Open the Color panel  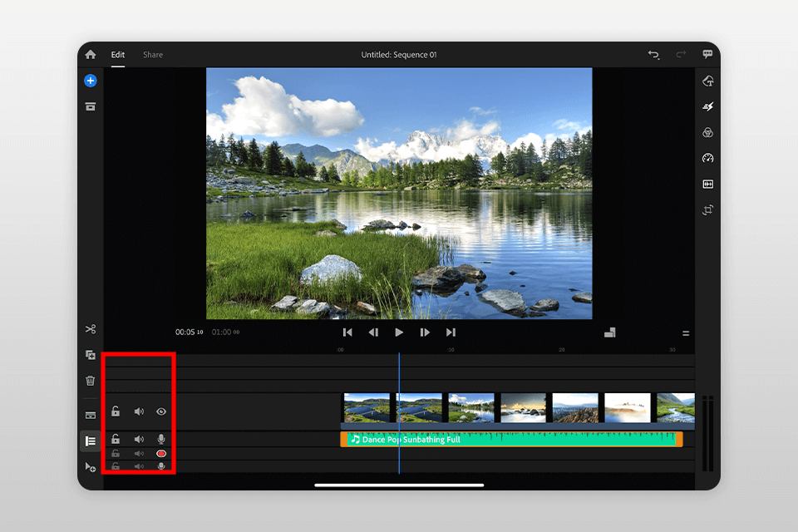click(x=708, y=132)
